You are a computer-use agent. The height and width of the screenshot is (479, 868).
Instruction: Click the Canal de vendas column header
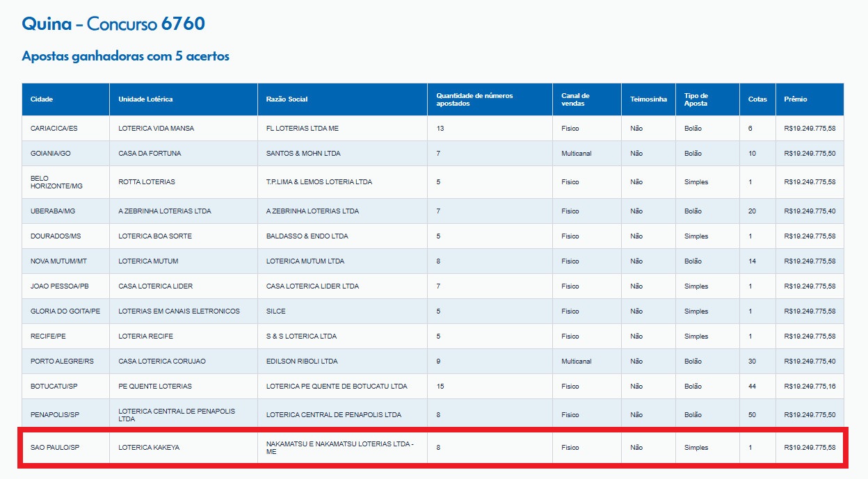[x=575, y=99]
